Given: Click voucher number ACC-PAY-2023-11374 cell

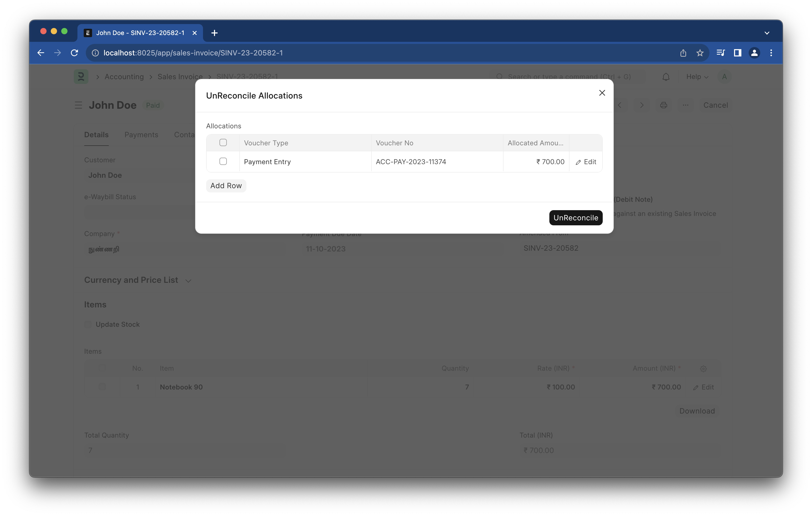Looking at the screenshot, I should [x=411, y=162].
